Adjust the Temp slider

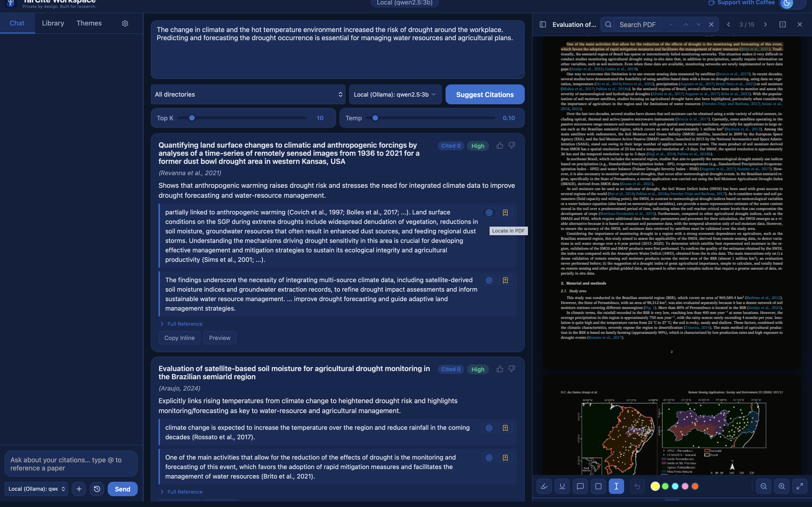[x=430, y=118]
